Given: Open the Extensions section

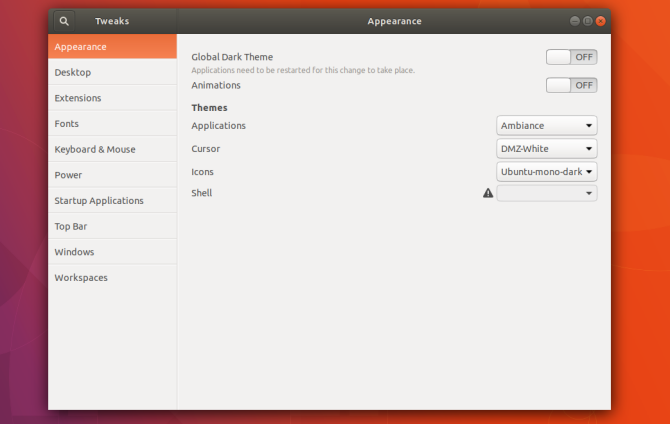Looking at the screenshot, I should coord(112,98).
